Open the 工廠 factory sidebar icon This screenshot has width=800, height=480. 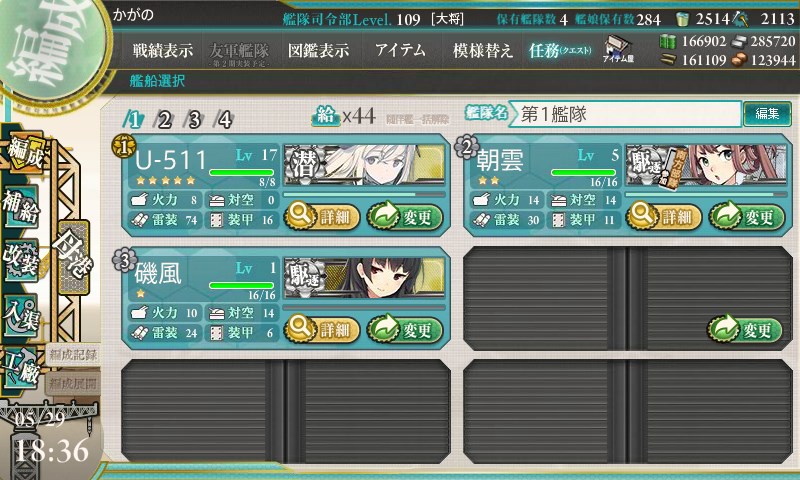21,368
